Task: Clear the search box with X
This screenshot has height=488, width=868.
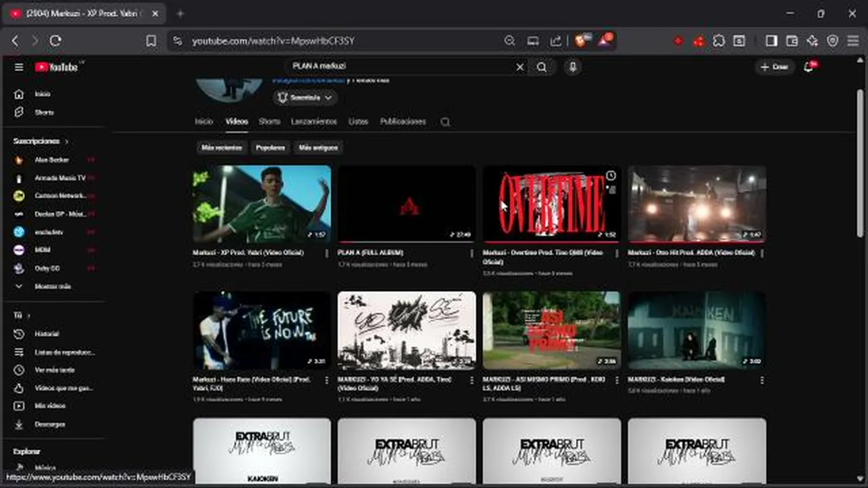Action: point(520,67)
